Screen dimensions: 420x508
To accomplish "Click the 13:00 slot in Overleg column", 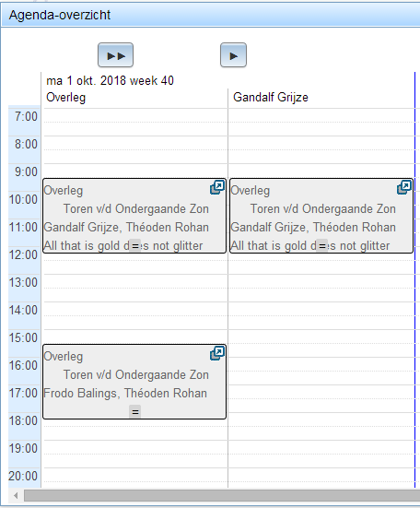I will pos(135,288).
